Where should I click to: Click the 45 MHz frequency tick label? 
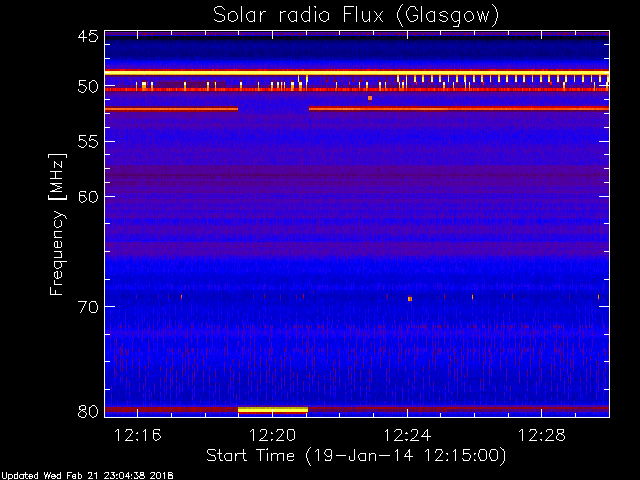[x=88, y=36]
